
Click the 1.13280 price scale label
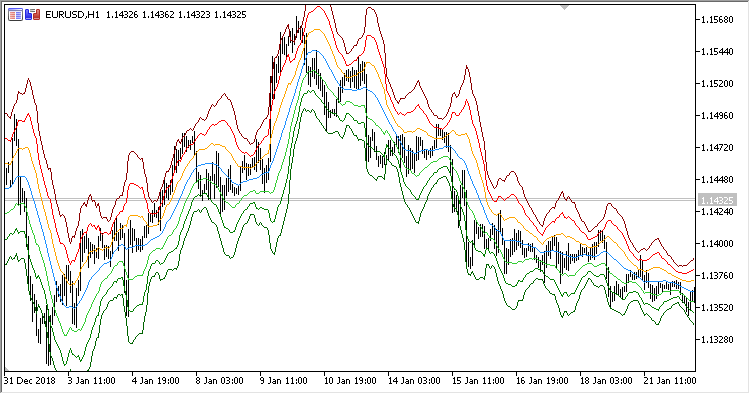717,339
